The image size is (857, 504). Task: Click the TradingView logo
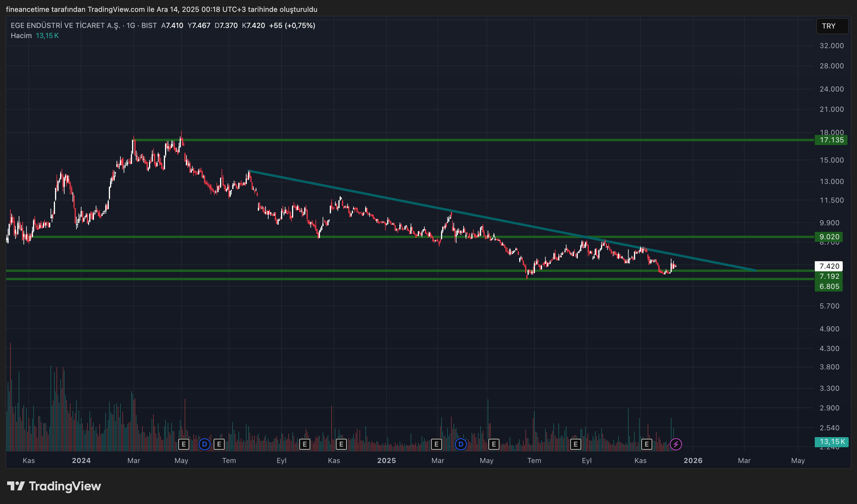point(54,486)
